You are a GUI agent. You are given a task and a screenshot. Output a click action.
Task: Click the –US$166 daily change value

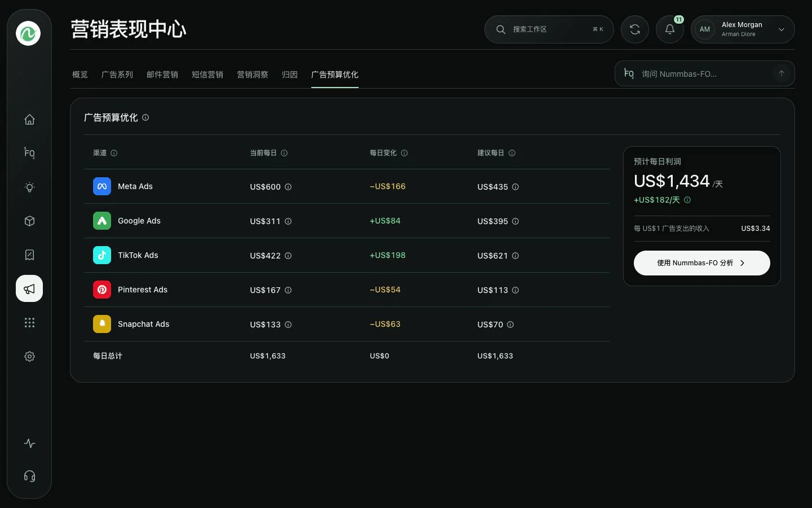coord(387,186)
